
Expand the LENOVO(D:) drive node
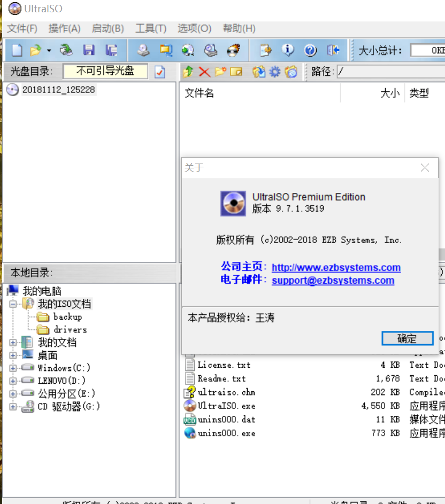13,381
